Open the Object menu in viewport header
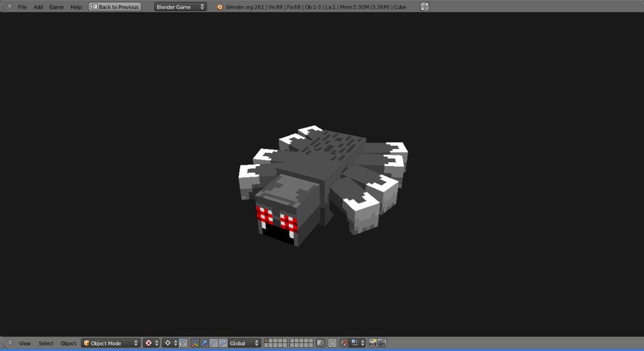This screenshot has height=351, width=644. point(68,343)
